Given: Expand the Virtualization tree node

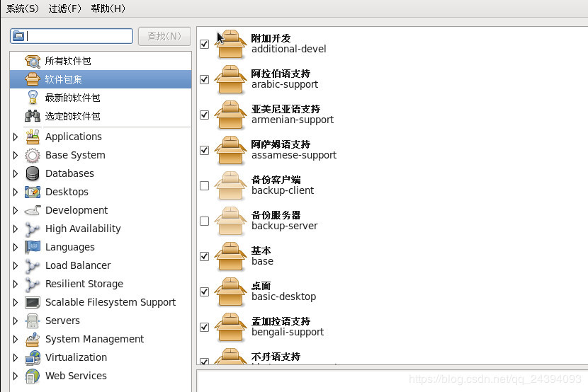Looking at the screenshot, I should (16, 357).
